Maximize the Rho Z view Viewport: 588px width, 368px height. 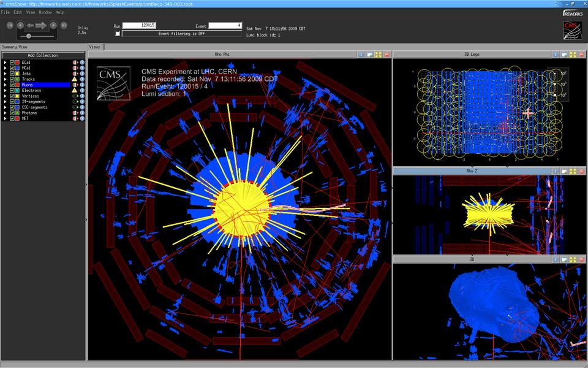[572, 171]
